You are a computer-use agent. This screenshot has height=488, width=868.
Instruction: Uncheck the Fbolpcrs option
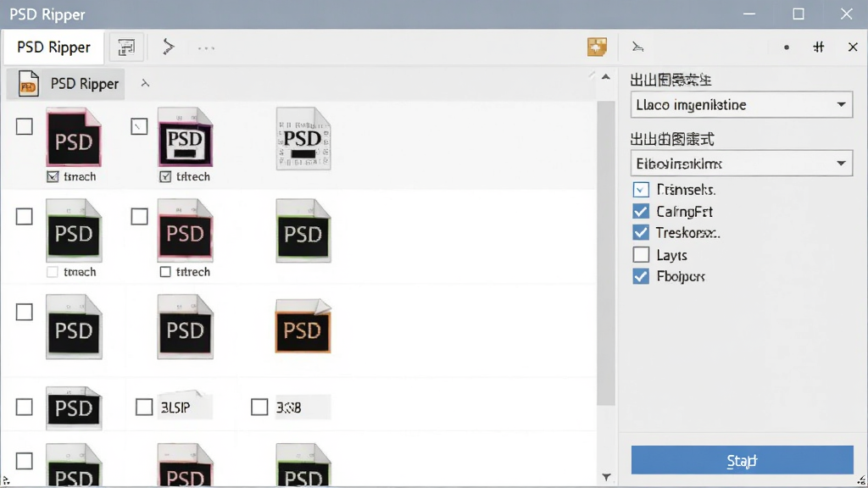pyautogui.click(x=641, y=276)
